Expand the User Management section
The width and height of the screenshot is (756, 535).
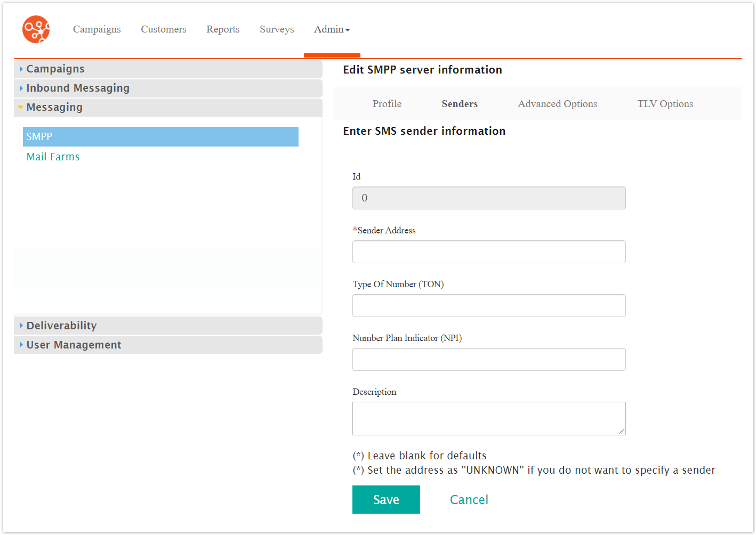[74, 345]
